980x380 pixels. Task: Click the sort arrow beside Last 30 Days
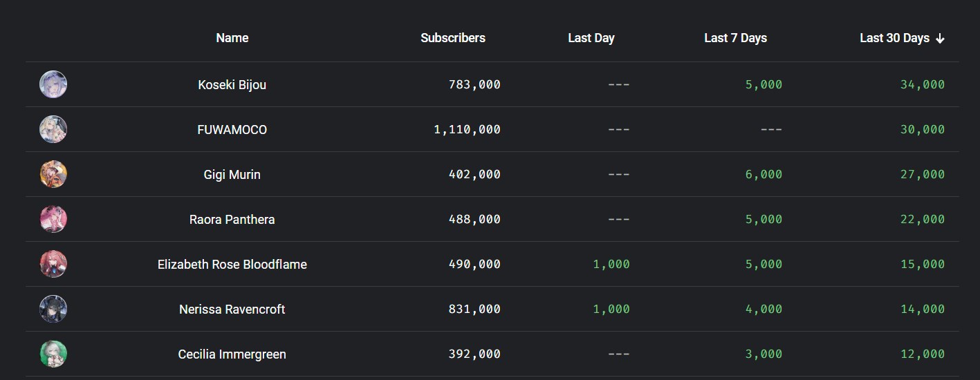[940, 39]
